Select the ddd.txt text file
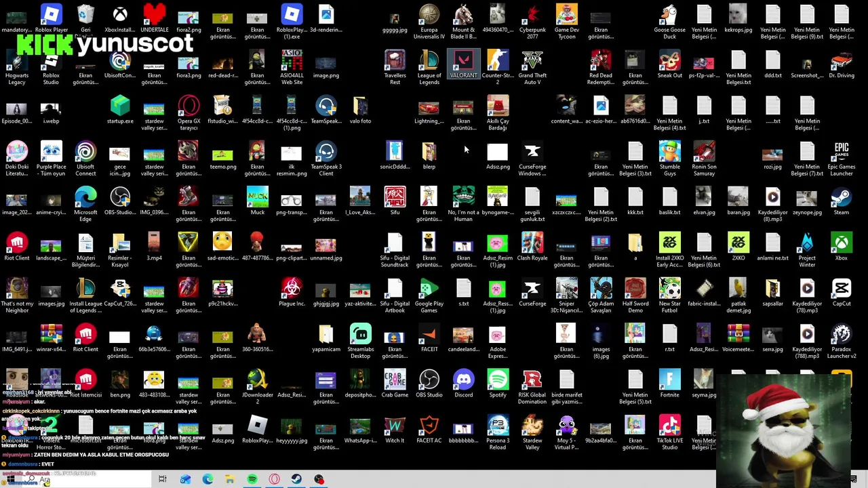Screen dimensions: 868x488 (x=772, y=64)
